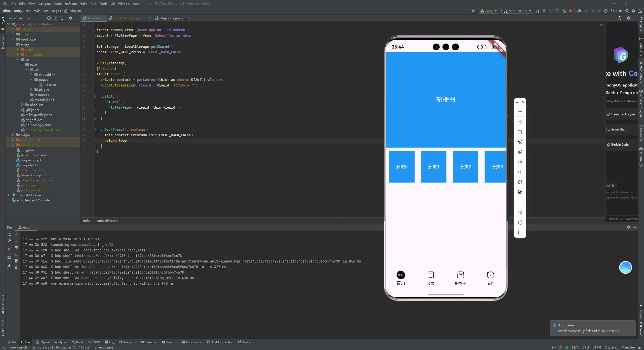Expand the resources folder in project tree
This screenshot has height=350, width=644.
coord(26,95)
